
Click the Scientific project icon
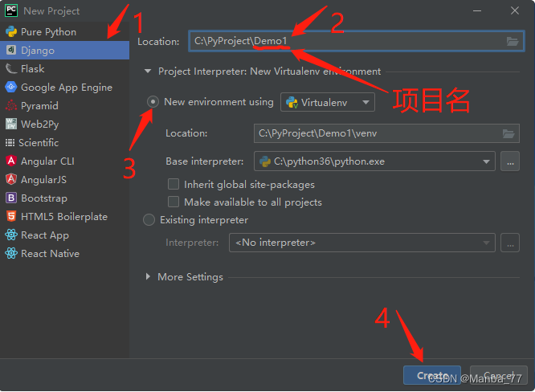click(x=10, y=143)
